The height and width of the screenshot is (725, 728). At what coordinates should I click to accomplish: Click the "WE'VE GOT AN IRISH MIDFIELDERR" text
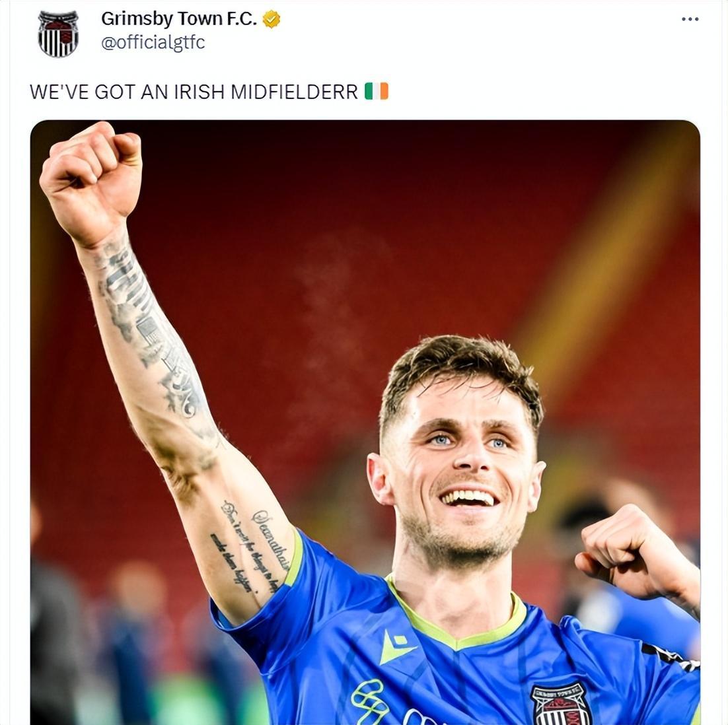click(x=194, y=92)
